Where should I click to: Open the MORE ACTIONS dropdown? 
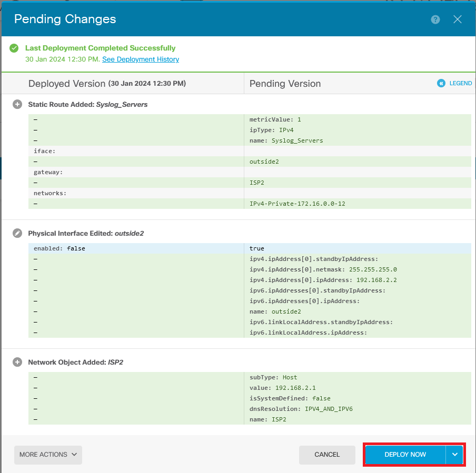(48, 455)
